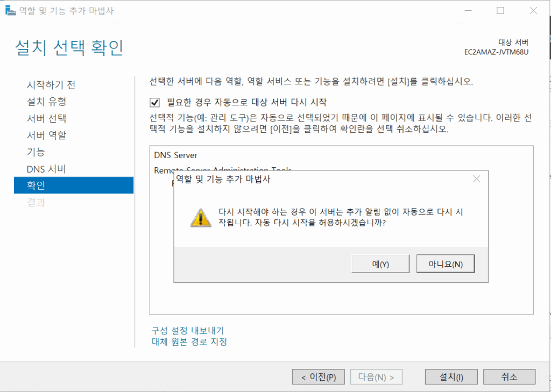The image size is (551, 392).
Task: Close the restart confirmation dialog with X
Action: (x=476, y=180)
